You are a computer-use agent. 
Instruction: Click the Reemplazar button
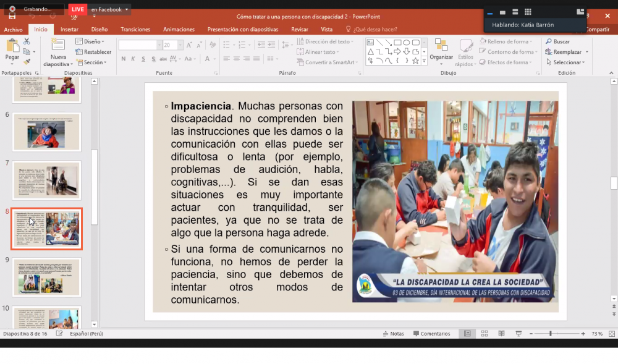pos(567,52)
